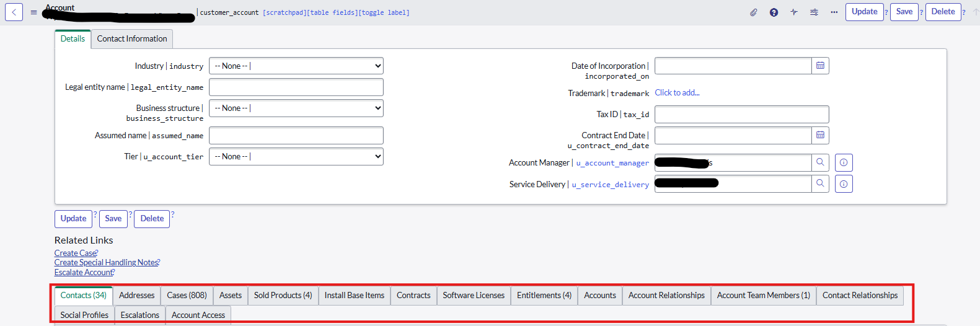
Task: Focus the Account Manager reference field
Action: click(733, 162)
